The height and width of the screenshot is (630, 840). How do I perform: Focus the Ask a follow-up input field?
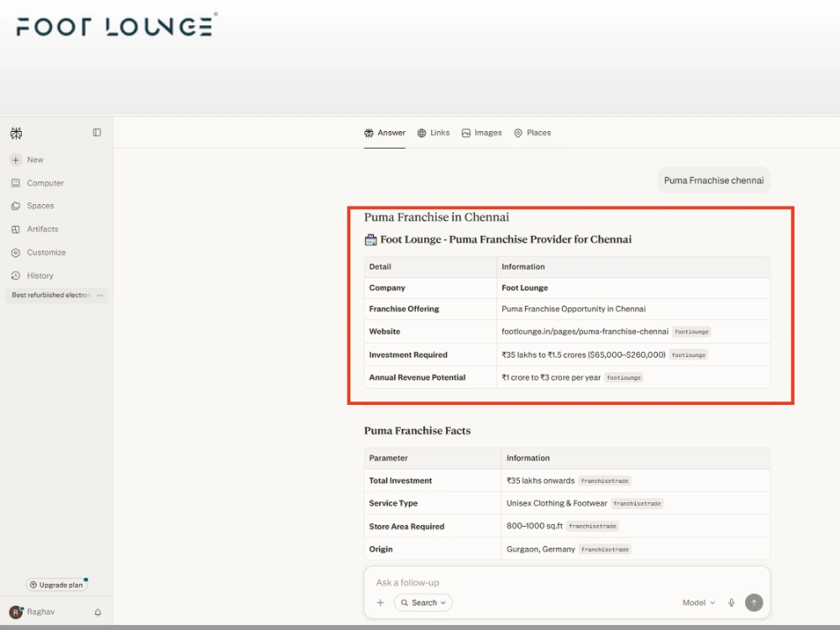[567, 582]
